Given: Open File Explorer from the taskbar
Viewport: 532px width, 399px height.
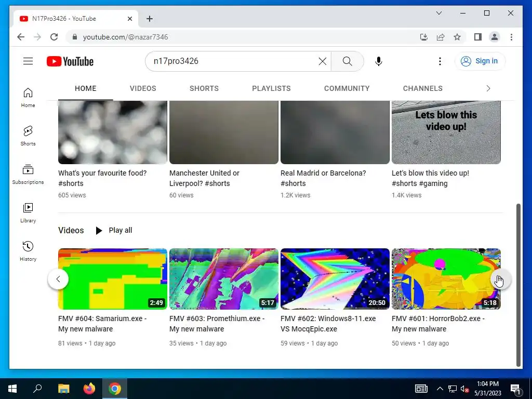Looking at the screenshot, I should (x=63, y=389).
